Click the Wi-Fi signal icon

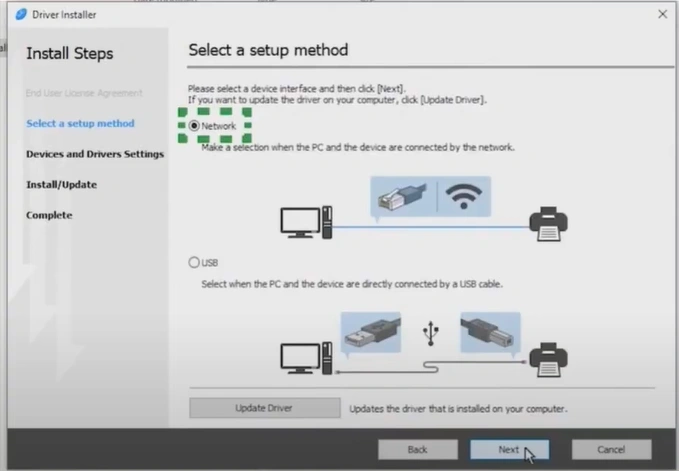[463, 197]
